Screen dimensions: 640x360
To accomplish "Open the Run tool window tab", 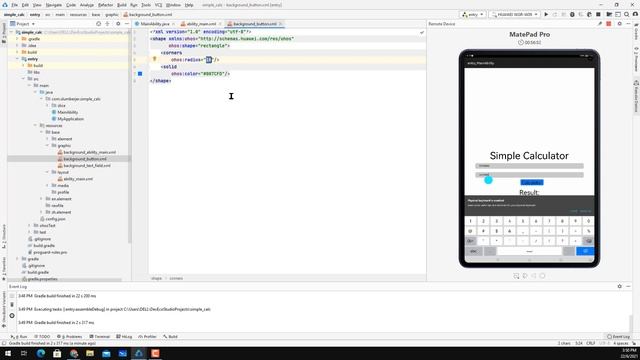I will click(19, 337).
